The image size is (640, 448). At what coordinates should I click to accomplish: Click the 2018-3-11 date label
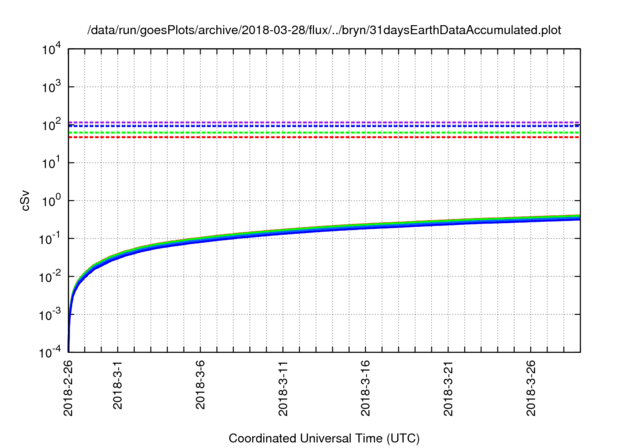coord(283,388)
